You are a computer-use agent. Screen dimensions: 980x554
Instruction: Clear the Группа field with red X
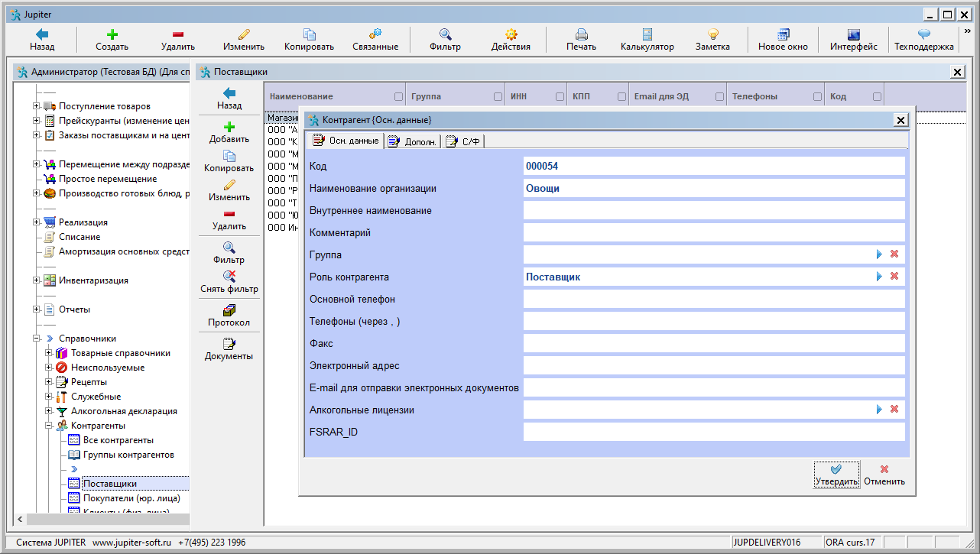894,254
